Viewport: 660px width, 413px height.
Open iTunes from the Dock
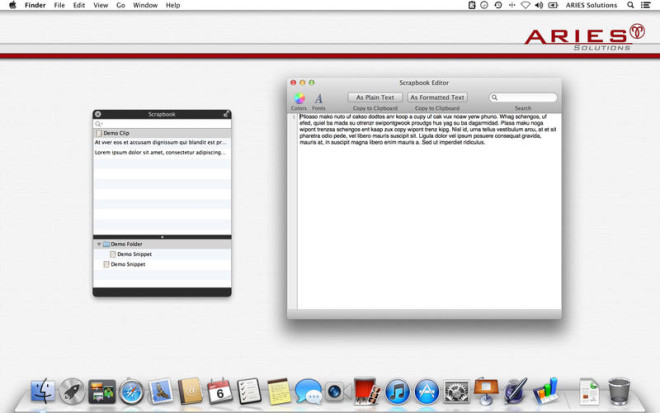[x=397, y=392]
